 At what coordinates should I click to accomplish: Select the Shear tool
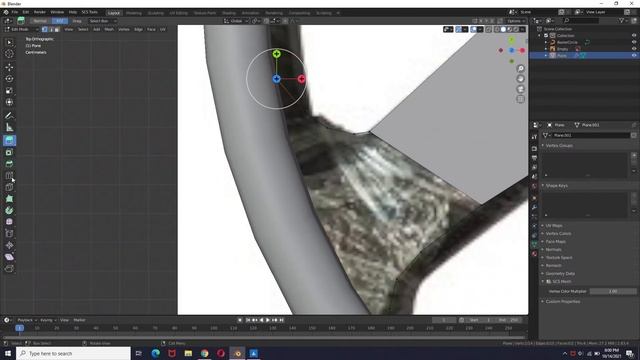(x=9, y=257)
